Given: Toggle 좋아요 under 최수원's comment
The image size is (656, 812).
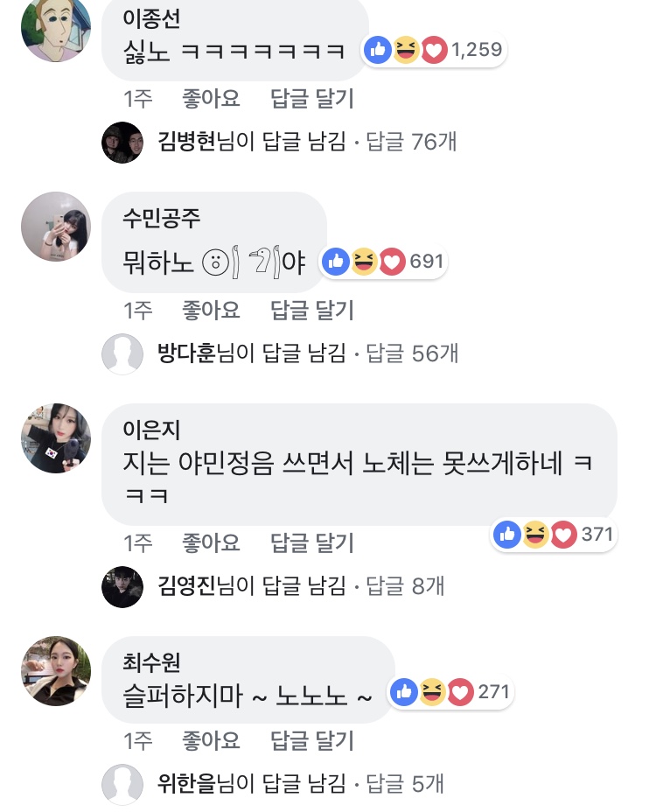Looking at the screenshot, I should [x=211, y=741].
